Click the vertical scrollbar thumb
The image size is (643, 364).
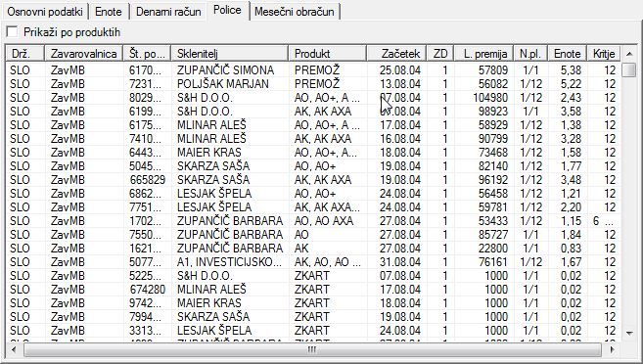coord(629,69)
